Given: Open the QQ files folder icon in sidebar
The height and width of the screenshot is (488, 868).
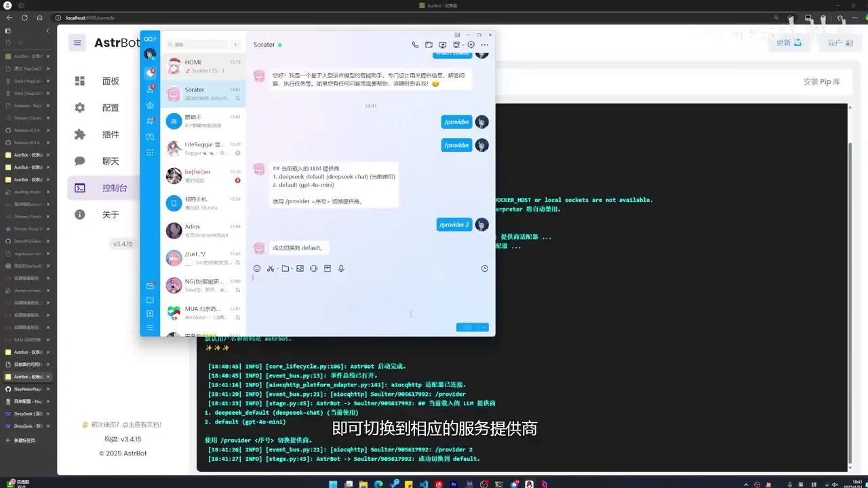Looking at the screenshot, I should click(150, 300).
